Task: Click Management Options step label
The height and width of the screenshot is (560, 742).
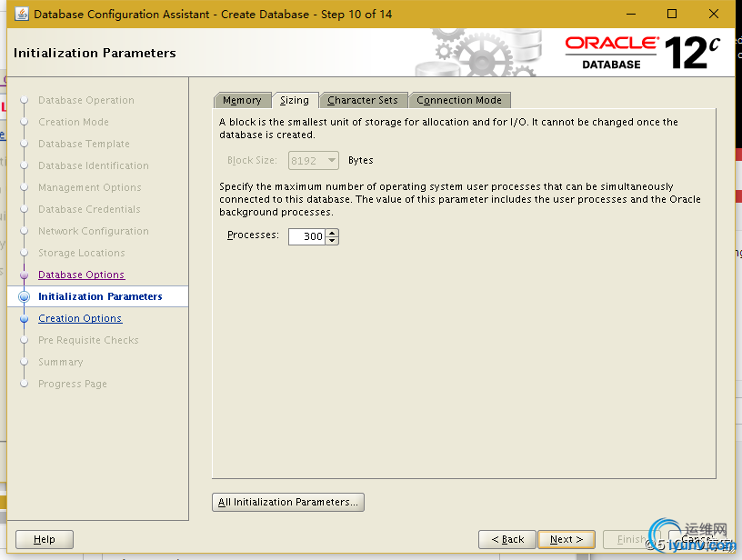Action: pyautogui.click(x=89, y=187)
